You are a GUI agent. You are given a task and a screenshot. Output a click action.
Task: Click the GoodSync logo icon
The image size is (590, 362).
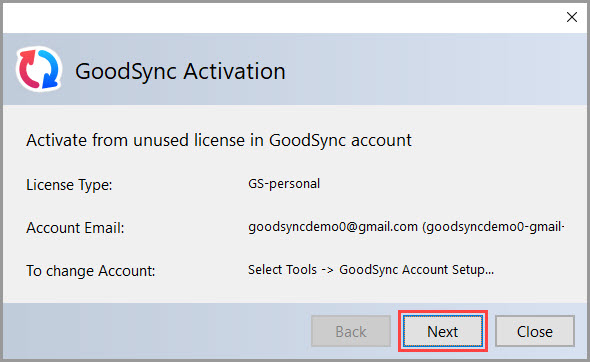39,69
